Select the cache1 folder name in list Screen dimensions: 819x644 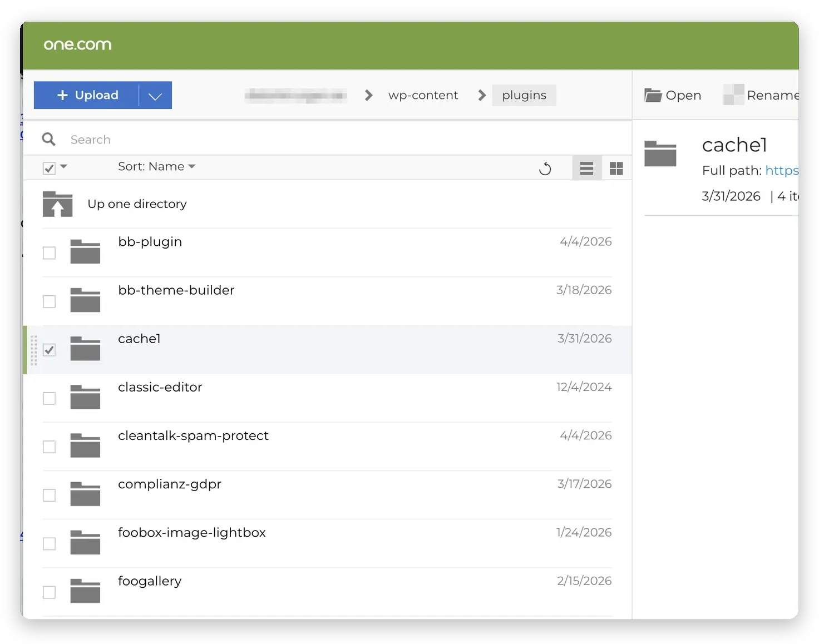tap(139, 339)
